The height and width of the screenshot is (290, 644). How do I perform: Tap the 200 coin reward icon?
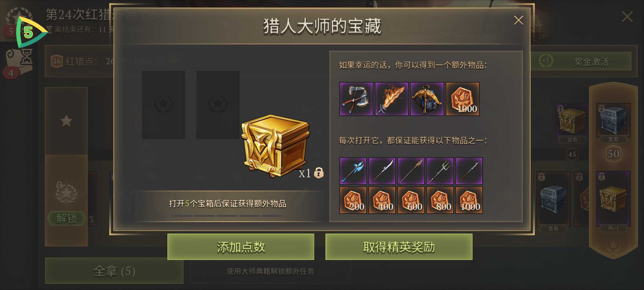click(353, 200)
